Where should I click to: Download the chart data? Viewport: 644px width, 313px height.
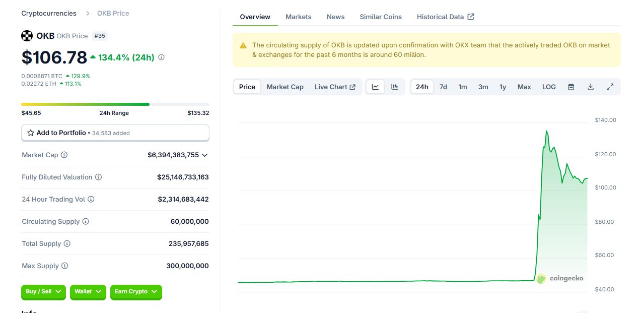click(x=591, y=87)
